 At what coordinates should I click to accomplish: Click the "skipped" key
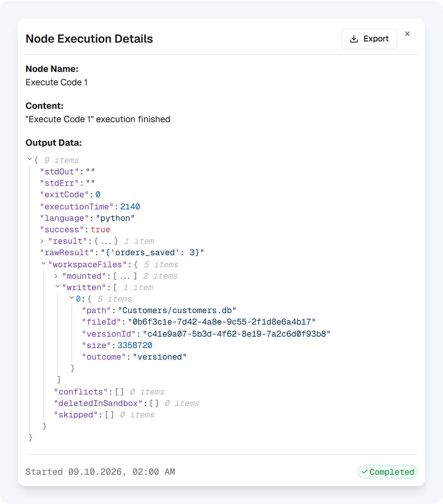click(76, 415)
